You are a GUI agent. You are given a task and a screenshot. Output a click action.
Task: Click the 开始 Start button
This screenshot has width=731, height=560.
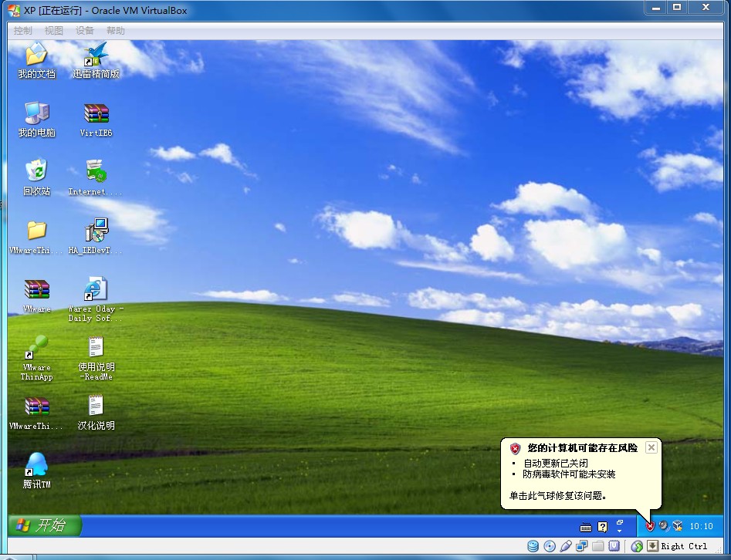(45, 525)
